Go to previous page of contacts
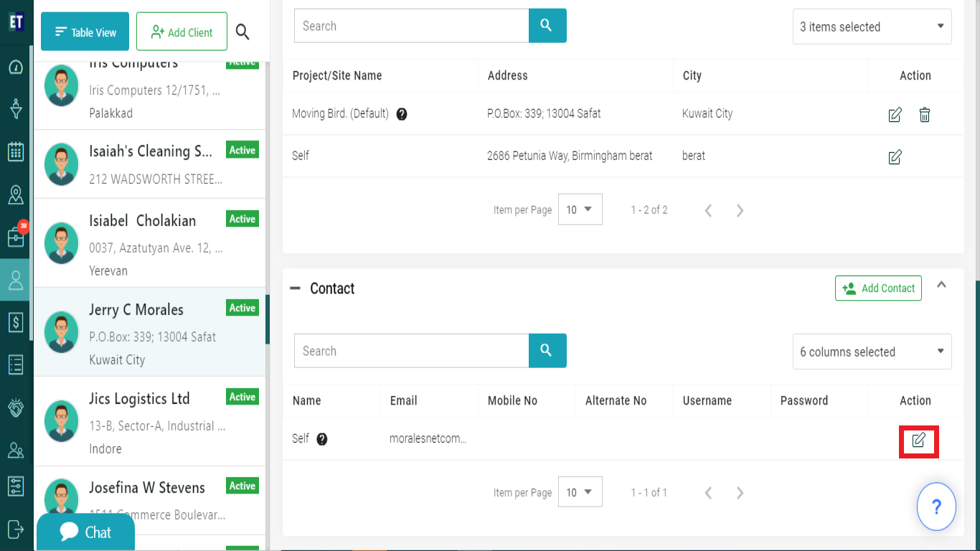980x551 pixels. tap(708, 492)
